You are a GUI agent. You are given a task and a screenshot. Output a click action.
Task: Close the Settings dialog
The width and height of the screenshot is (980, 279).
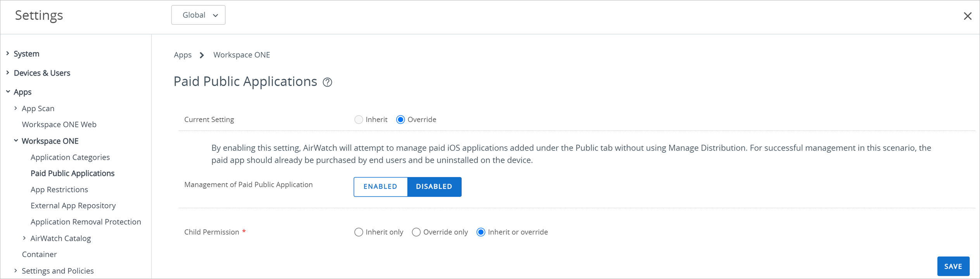click(967, 16)
